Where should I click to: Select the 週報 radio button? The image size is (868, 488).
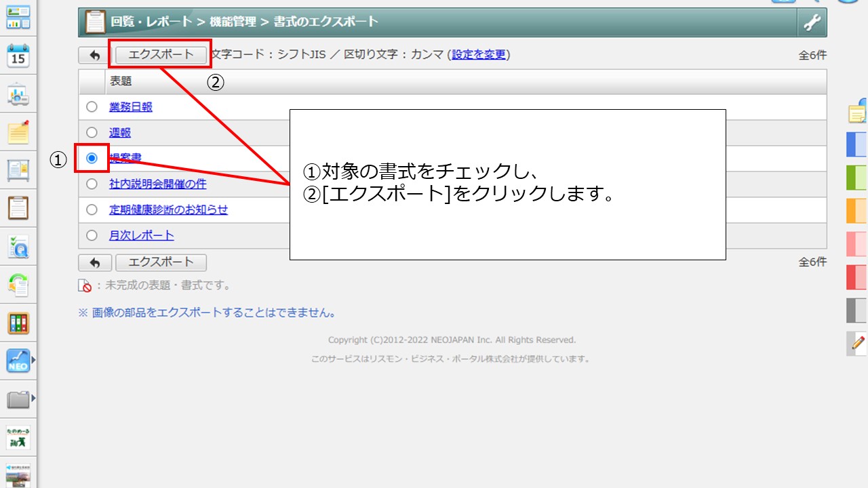pyautogui.click(x=92, y=132)
